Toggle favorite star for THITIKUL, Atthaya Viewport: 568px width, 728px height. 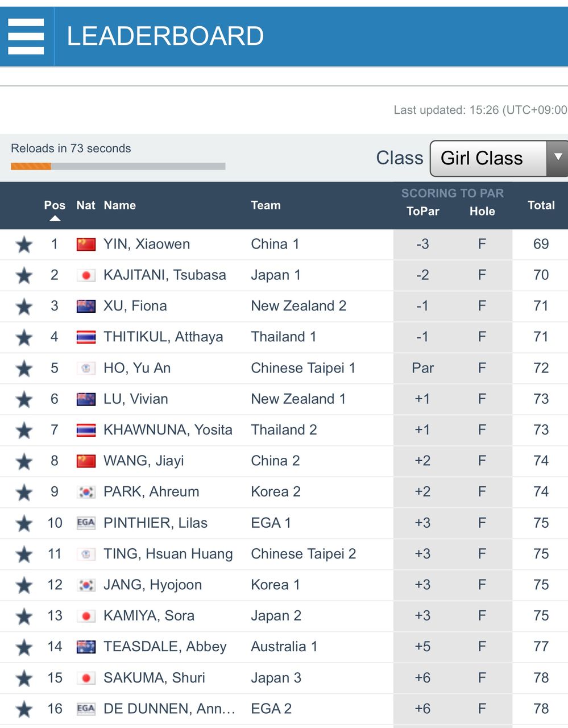pos(24,338)
